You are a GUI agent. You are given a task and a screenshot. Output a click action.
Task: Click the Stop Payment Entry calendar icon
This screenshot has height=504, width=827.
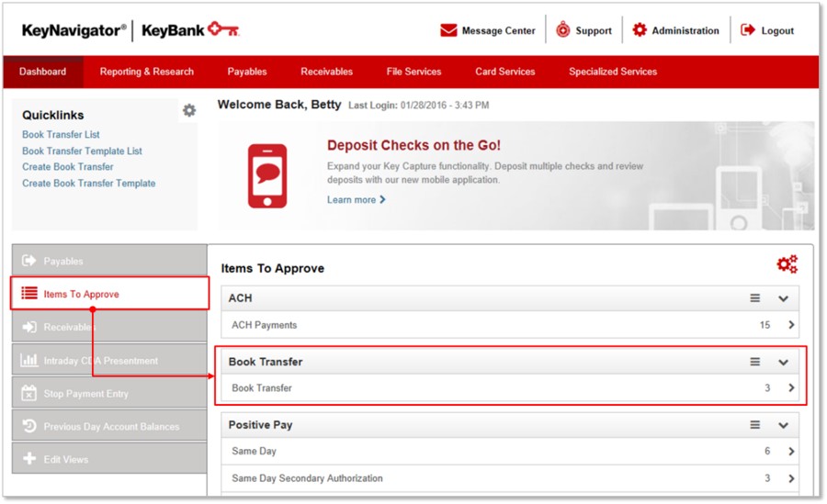click(29, 393)
